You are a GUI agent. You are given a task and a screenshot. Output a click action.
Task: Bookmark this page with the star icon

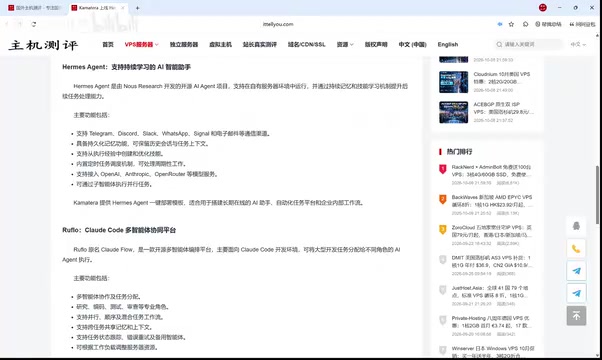click(511, 24)
